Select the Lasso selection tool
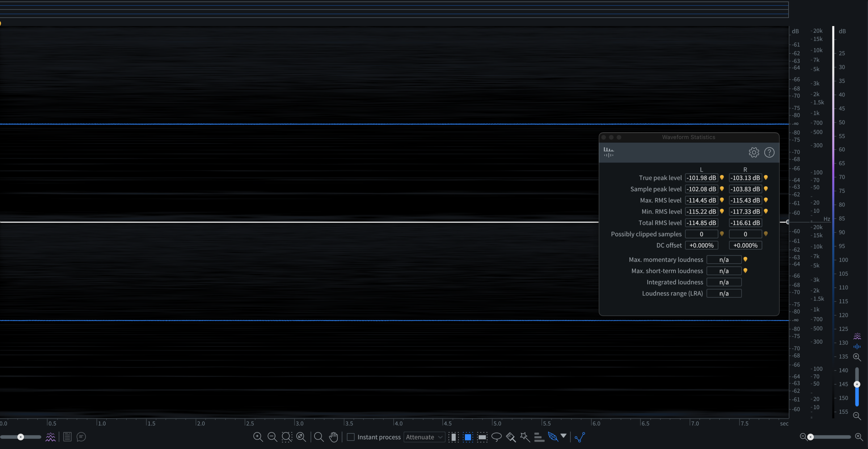Image resolution: width=868 pixels, height=449 pixels. pos(496,437)
